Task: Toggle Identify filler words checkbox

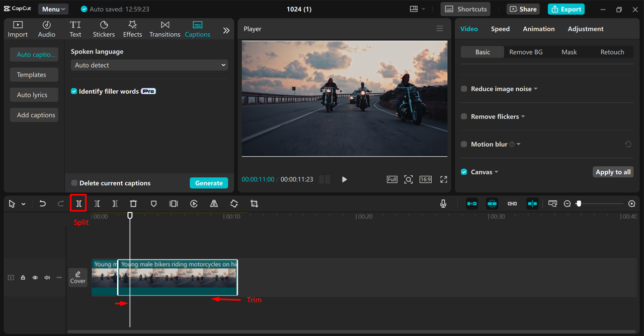Action: [x=74, y=91]
